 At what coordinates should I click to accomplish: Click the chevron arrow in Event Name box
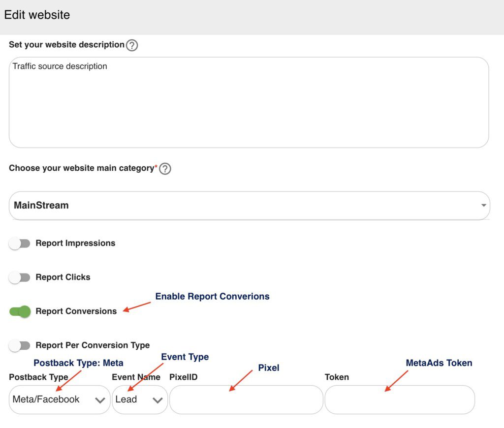tap(157, 400)
